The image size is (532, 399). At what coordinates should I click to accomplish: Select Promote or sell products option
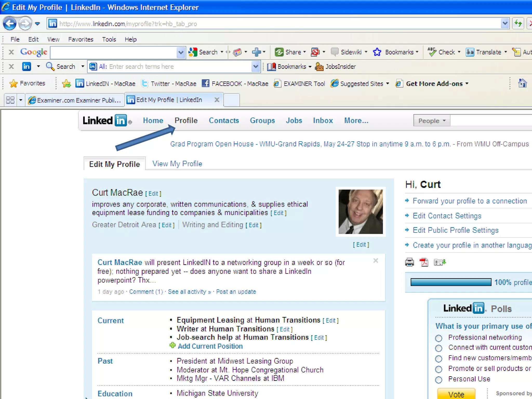coord(439,369)
